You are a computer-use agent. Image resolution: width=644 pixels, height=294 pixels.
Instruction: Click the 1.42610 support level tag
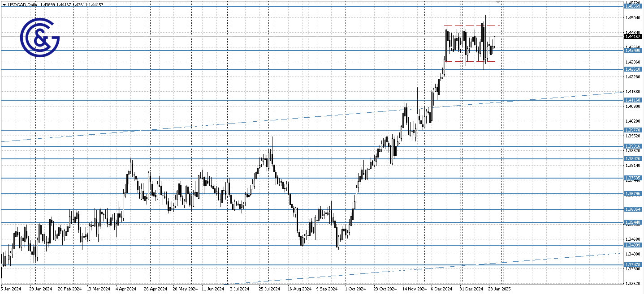[x=634, y=68]
